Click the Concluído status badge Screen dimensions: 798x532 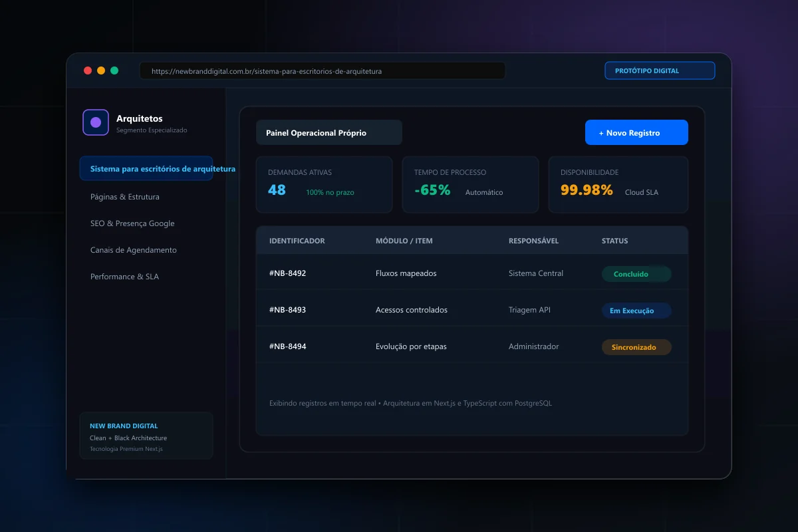pyautogui.click(x=636, y=274)
